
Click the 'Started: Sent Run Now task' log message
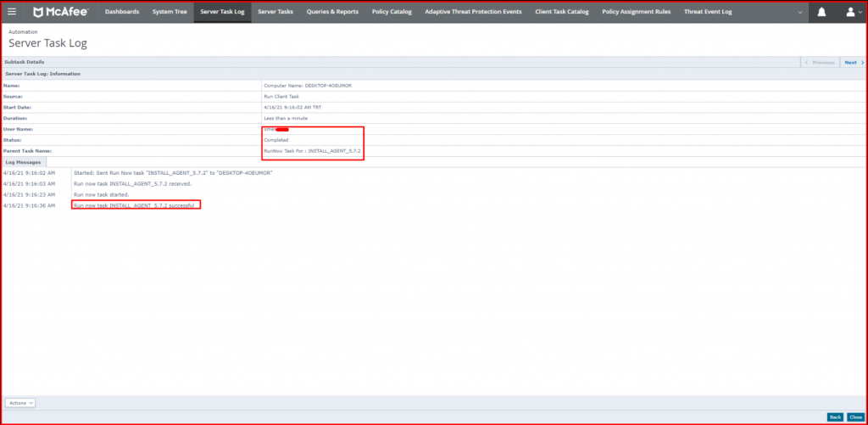tap(173, 173)
